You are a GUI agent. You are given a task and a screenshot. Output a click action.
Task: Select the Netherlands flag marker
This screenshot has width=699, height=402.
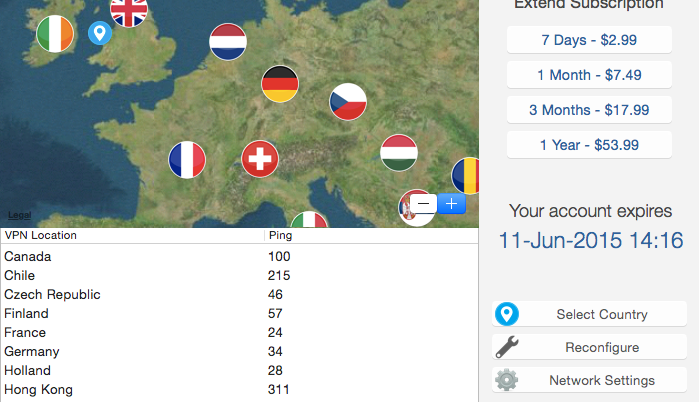pos(227,42)
